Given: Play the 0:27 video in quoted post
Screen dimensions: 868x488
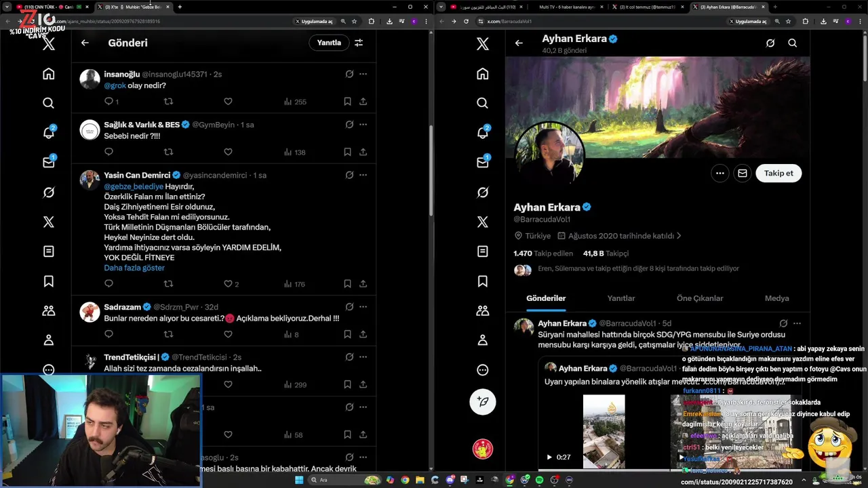Looking at the screenshot, I should coord(549,457).
